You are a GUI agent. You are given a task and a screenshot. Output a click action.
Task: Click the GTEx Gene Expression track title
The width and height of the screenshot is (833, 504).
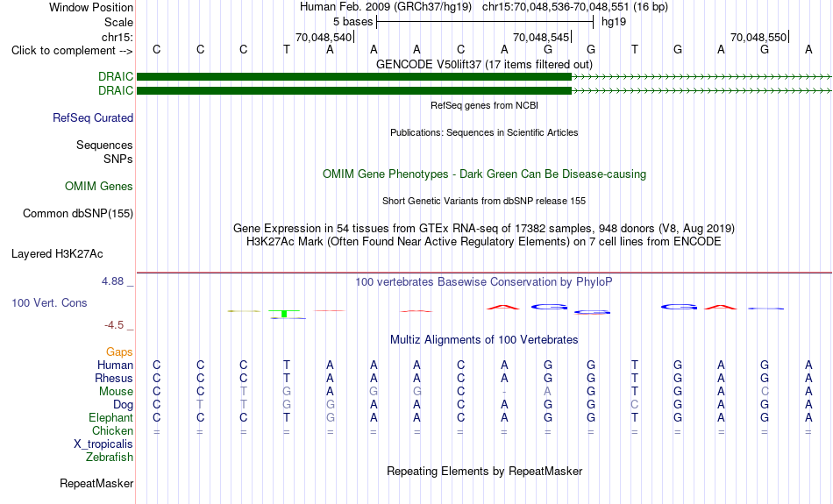coord(484,229)
